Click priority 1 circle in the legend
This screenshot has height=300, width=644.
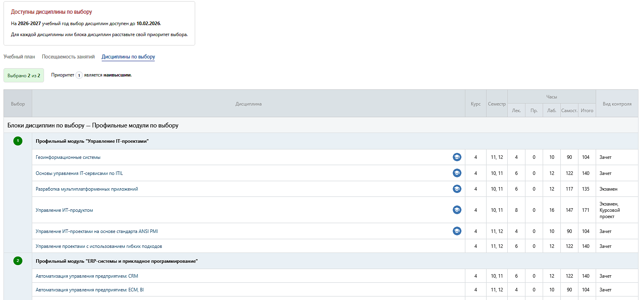coord(79,75)
